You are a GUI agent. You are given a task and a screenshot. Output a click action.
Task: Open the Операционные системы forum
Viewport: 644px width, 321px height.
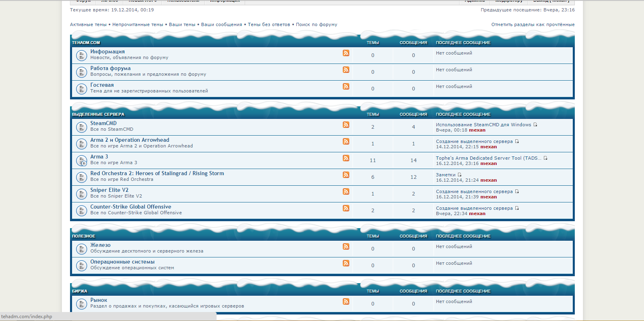point(123,262)
